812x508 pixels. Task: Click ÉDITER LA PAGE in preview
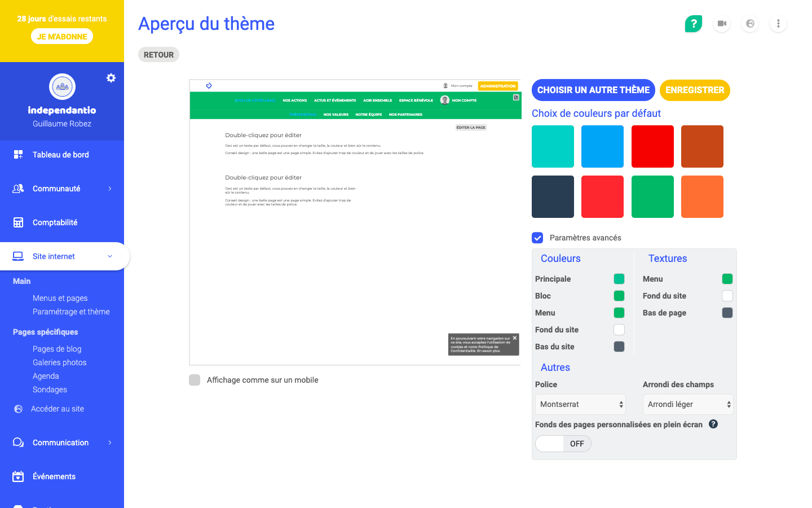point(471,128)
